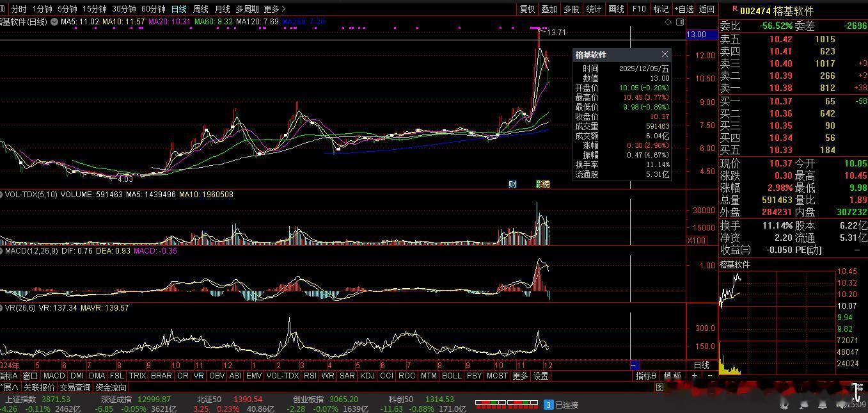Click the diamond icon above the chart
Viewport: 868px width, 413px height.
coord(668,22)
